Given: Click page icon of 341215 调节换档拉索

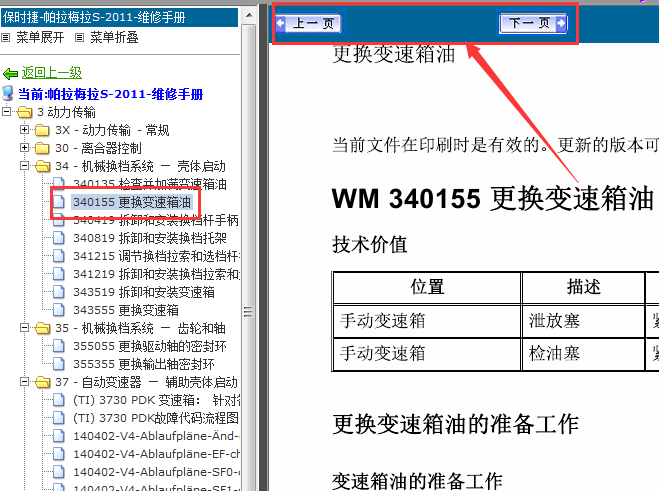Looking at the screenshot, I should (x=59, y=256).
